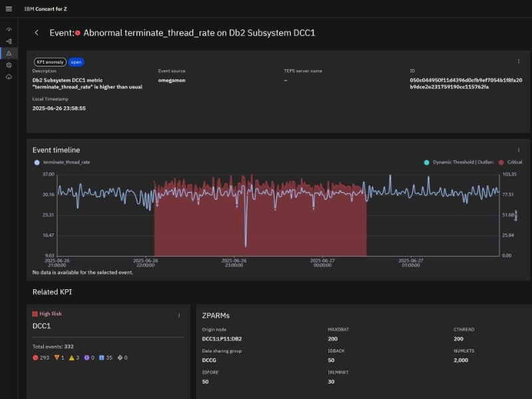Click the origin node value DCC1:LP11:DB2
Viewport: 532px width, 399px height.
click(222, 339)
